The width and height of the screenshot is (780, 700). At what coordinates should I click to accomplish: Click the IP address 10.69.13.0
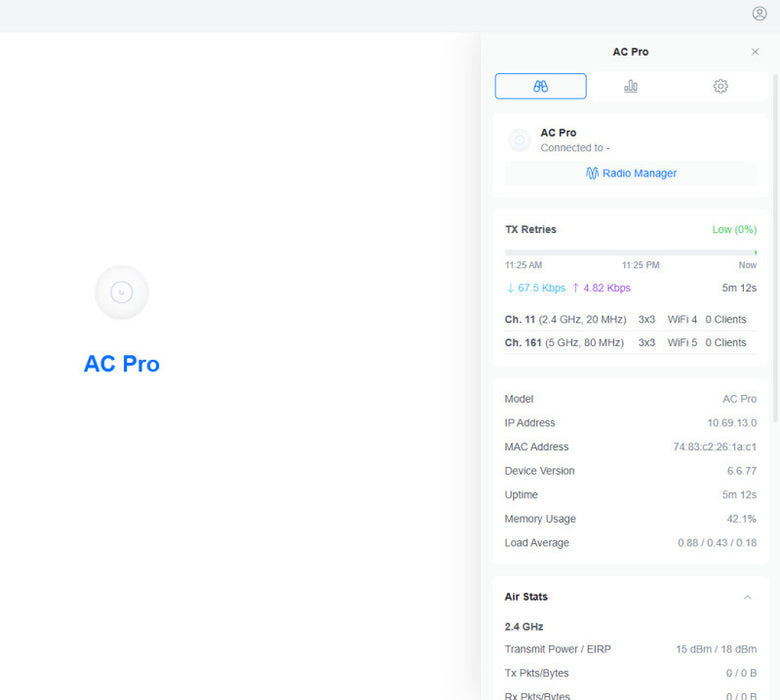732,423
